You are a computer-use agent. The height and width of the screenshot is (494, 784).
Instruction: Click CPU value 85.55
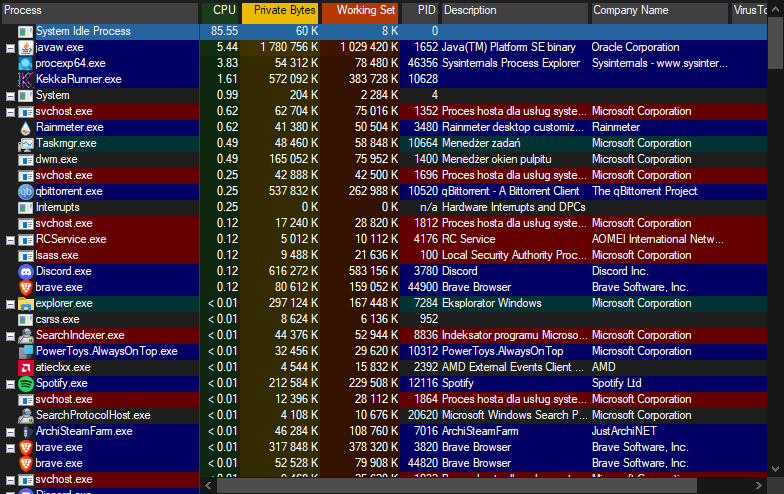pyautogui.click(x=224, y=31)
